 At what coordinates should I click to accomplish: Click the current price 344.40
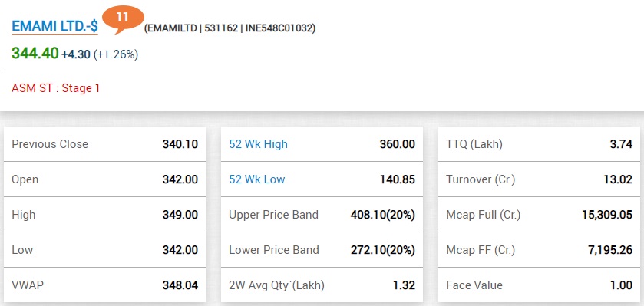point(35,54)
